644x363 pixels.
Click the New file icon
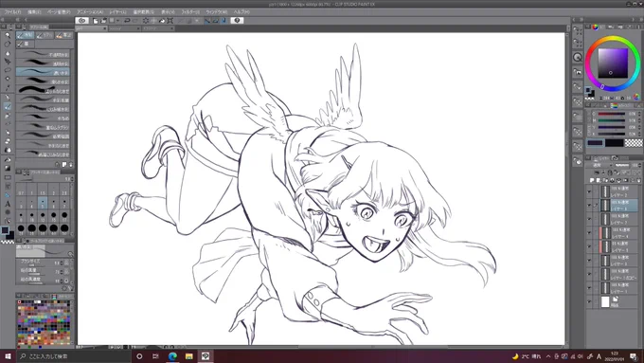coord(96,20)
